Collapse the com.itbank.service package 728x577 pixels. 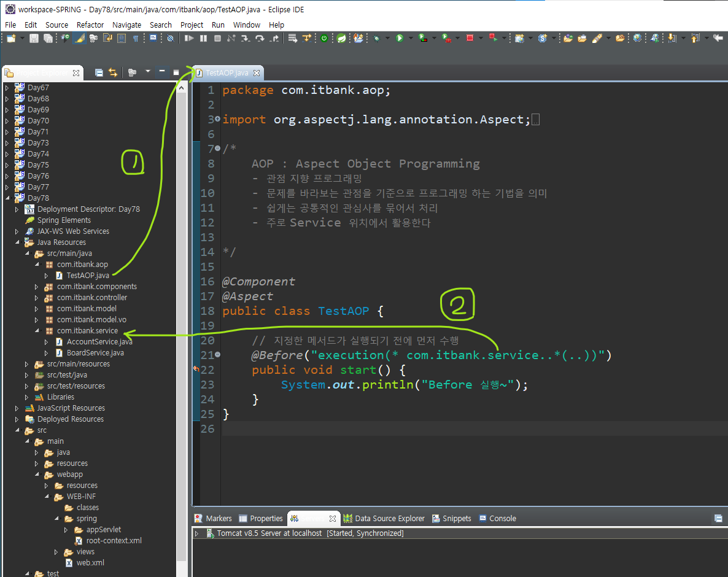point(37,330)
